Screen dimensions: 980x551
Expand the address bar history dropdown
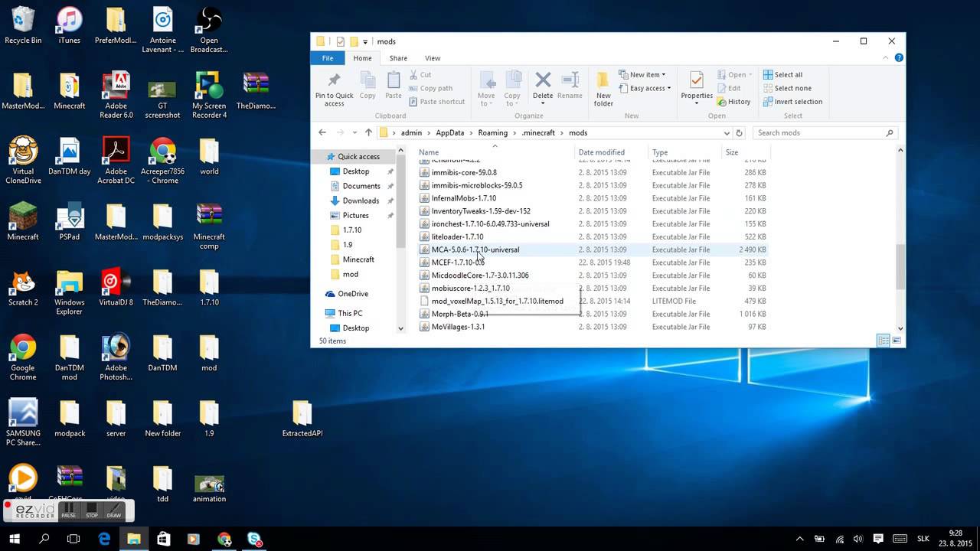pos(727,133)
